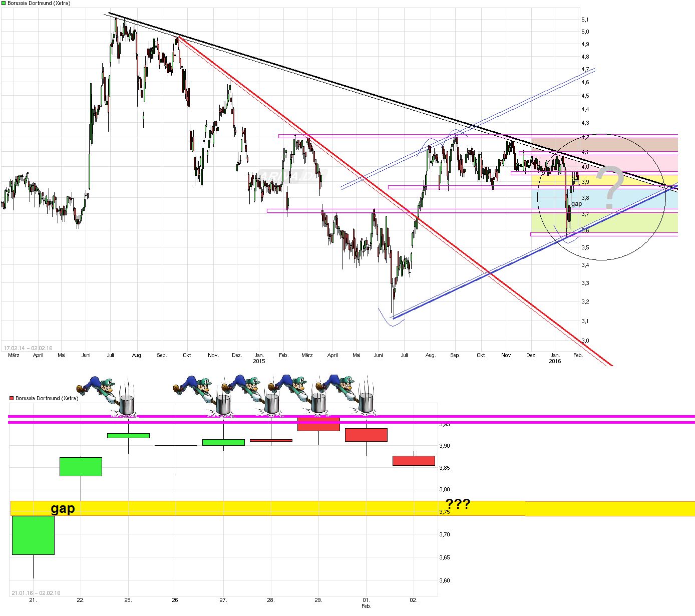Screen dimensions: 695x616
Task: Click the '3,85' price label on lower axis
Action: pyautogui.click(x=445, y=468)
